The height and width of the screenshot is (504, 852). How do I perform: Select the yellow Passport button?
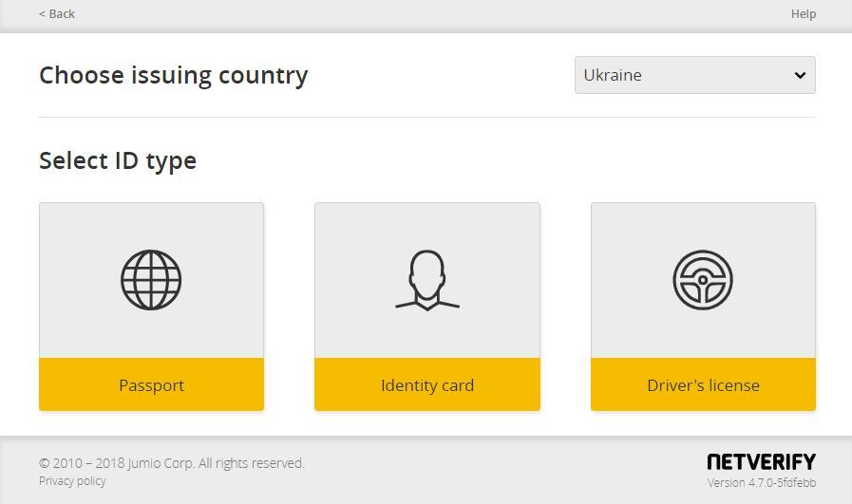pos(151,384)
